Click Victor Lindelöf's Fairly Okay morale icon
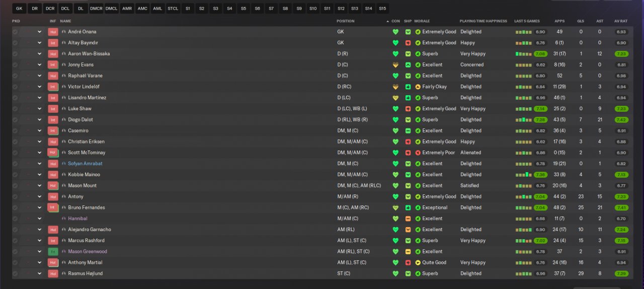Image resolution: width=644 pixels, height=289 pixels. click(418, 87)
